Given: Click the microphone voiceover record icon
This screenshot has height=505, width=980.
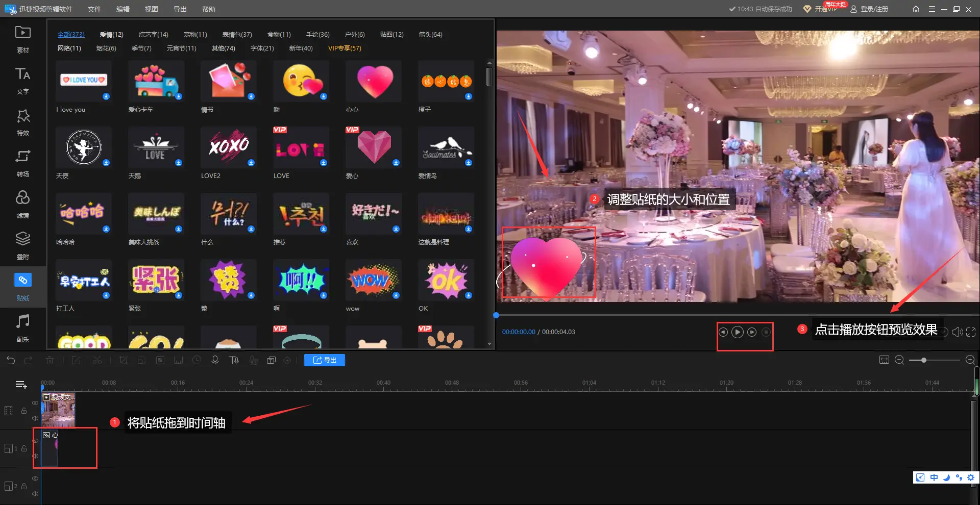Looking at the screenshot, I should coord(215,360).
